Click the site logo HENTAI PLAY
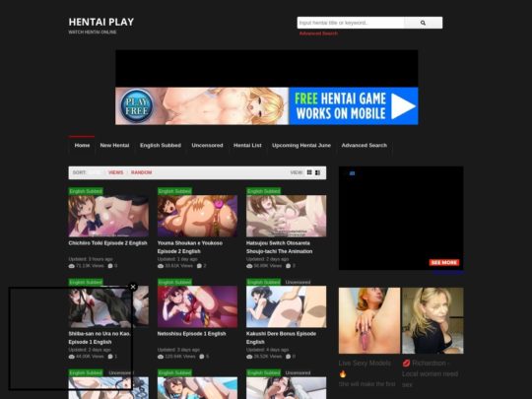The width and height of the screenshot is (532, 399). click(101, 22)
